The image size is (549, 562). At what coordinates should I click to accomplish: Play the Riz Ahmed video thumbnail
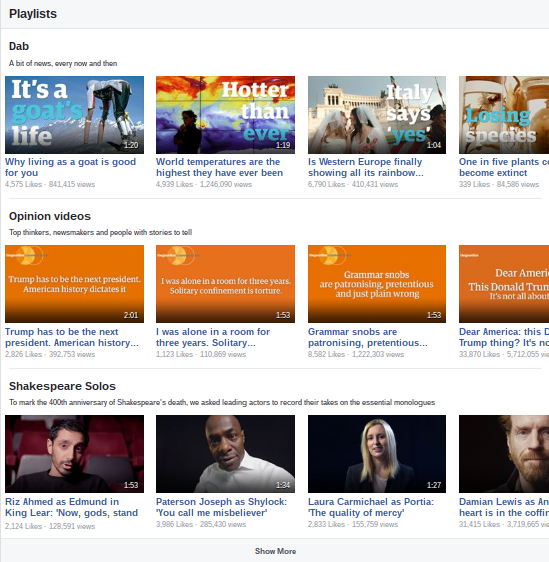click(75, 454)
